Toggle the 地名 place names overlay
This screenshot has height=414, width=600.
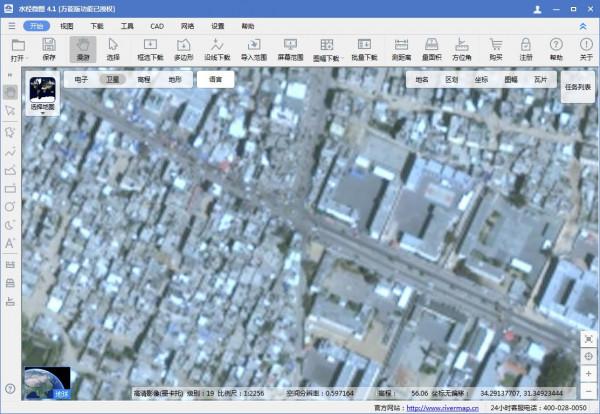(422, 79)
